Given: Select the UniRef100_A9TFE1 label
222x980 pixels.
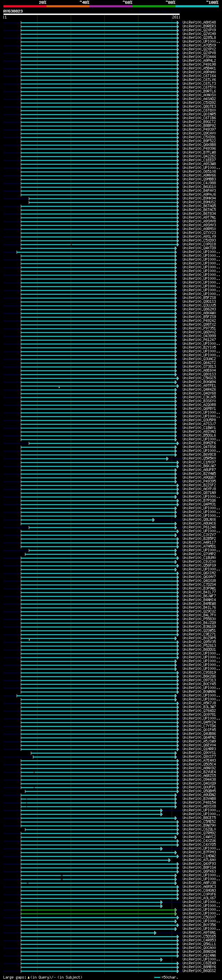Looking at the screenshot, I should (199, 386).
